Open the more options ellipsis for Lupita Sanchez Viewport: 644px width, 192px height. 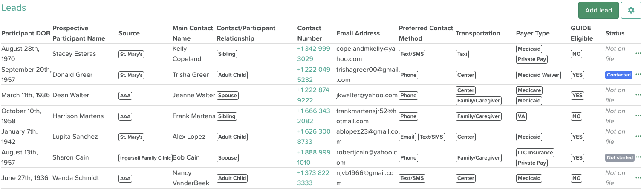(638, 137)
